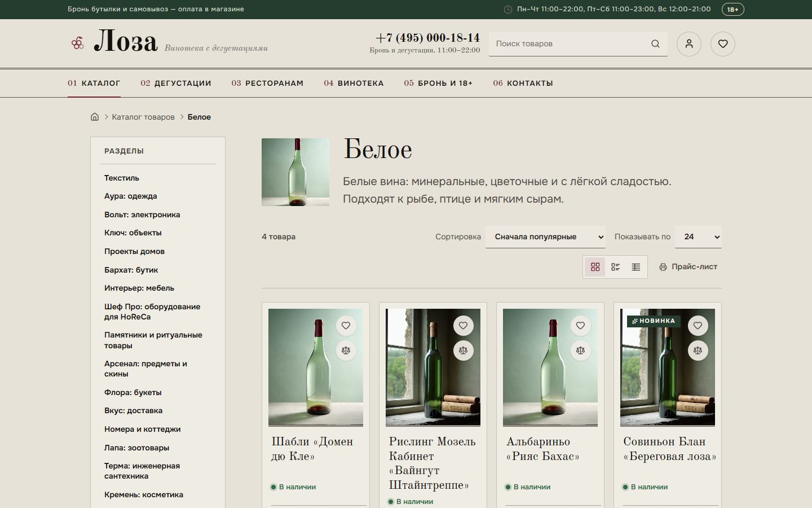812x508 pixels.
Task: Open the Проекты домов section
Action: pos(134,251)
